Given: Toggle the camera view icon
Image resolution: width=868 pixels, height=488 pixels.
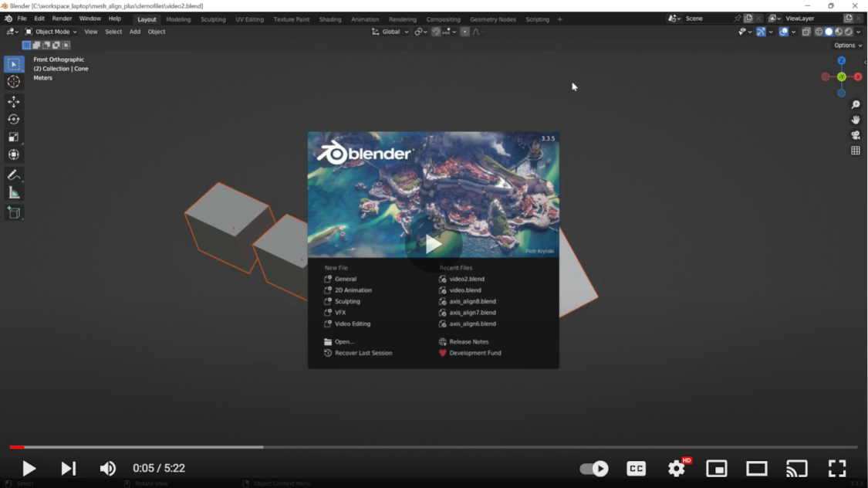Looking at the screenshot, I should (855, 135).
